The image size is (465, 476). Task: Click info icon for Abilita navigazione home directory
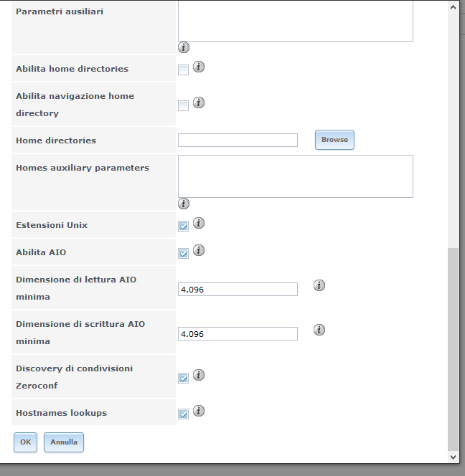[199, 103]
